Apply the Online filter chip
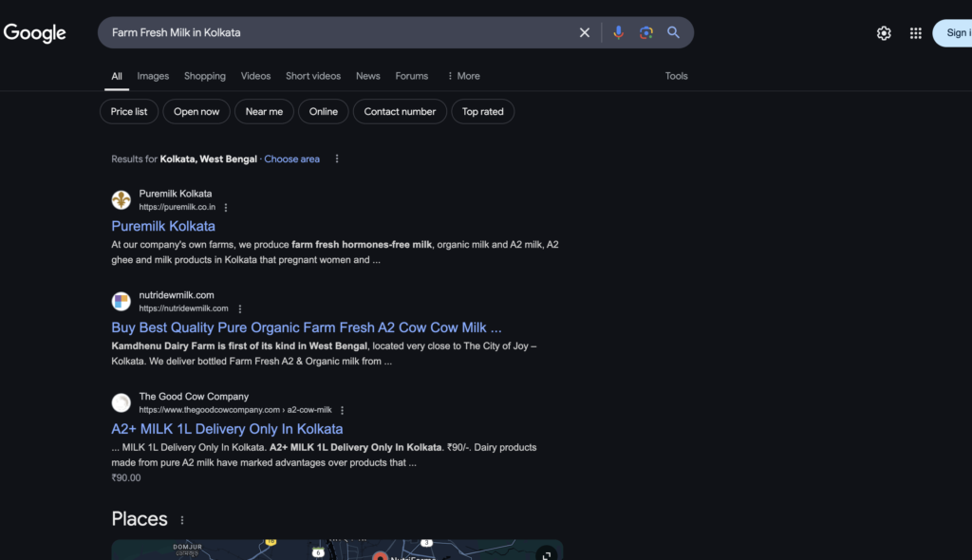This screenshot has width=972, height=560. 324,112
